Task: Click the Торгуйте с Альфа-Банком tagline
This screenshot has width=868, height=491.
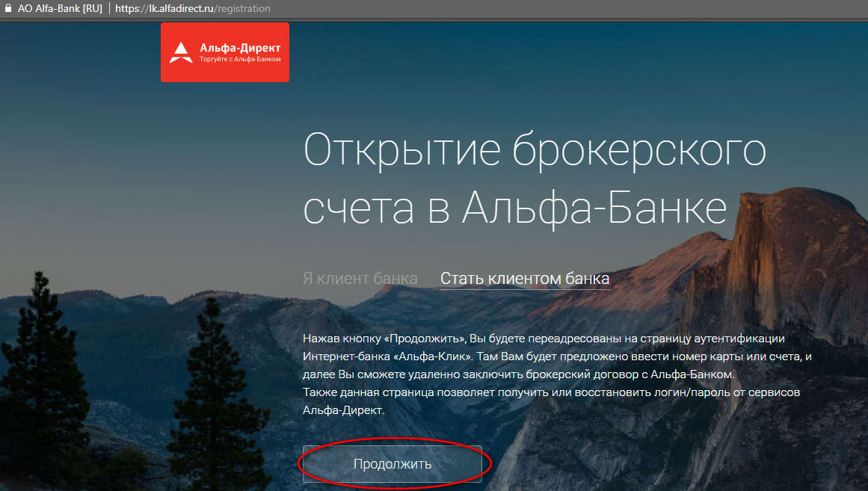Action: [x=240, y=59]
